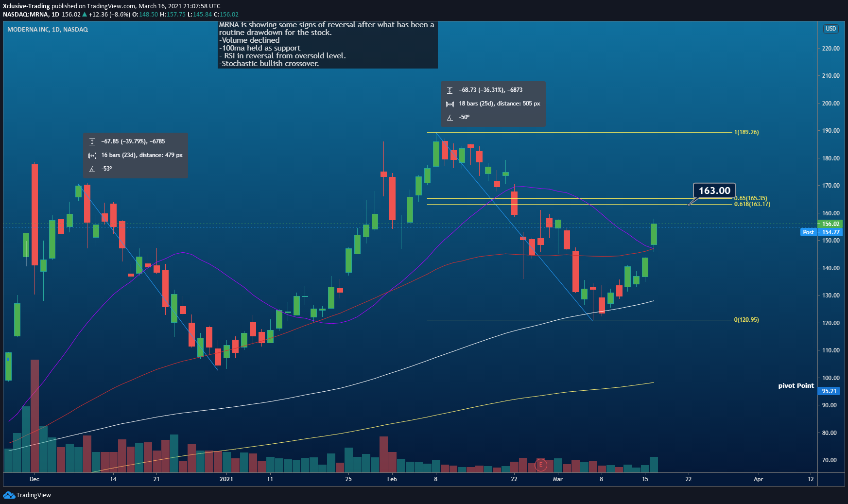Select the 'pivot Point' text label
The height and width of the screenshot is (504, 848).
pyautogui.click(x=796, y=385)
